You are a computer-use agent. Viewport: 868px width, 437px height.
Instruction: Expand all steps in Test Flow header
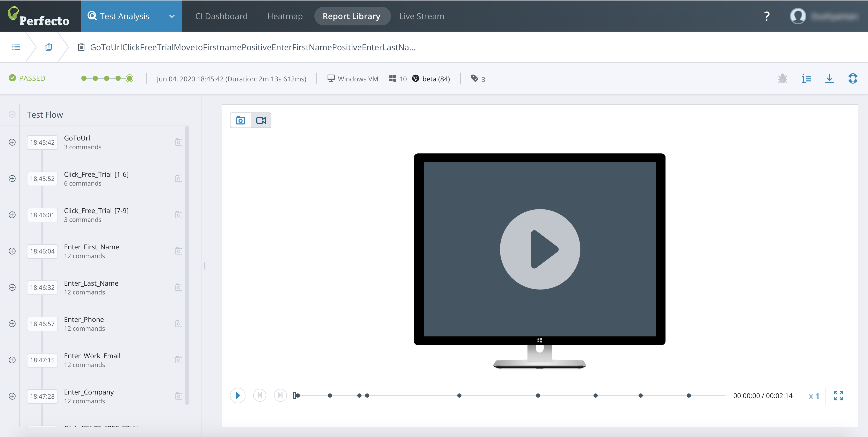[12, 115]
